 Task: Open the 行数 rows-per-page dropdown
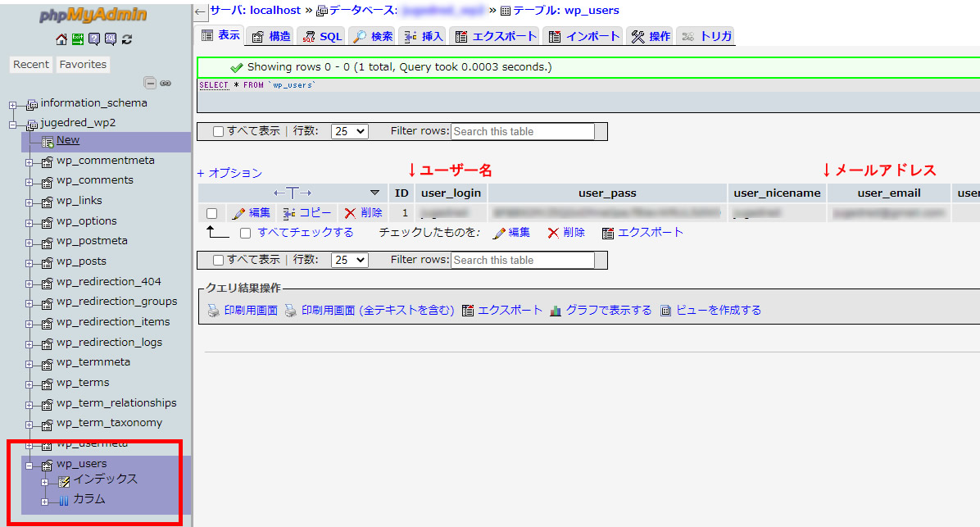click(348, 131)
